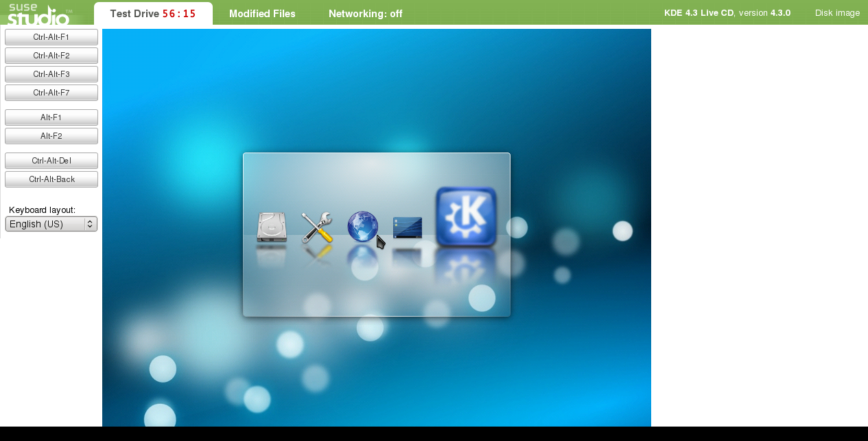Click the Ctrl-Alt-F3 button

[x=51, y=74]
